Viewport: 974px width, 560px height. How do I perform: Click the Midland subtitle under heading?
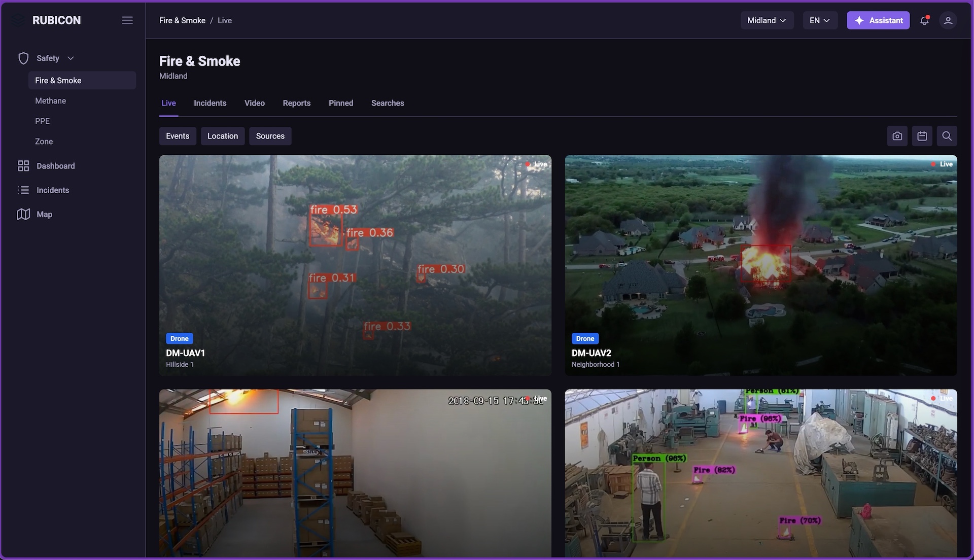pyautogui.click(x=173, y=76)
